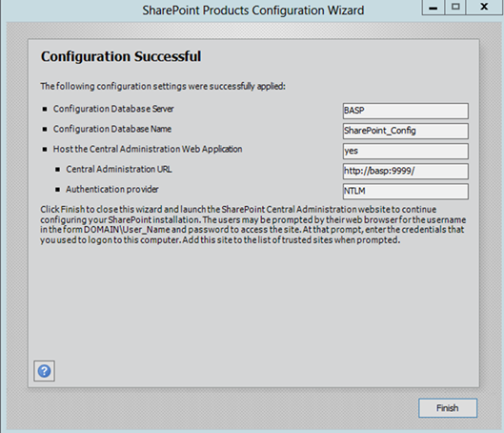Click the instruction paragraph beginning Click Finish
The image size is (504, 433).
click(253, 224)
